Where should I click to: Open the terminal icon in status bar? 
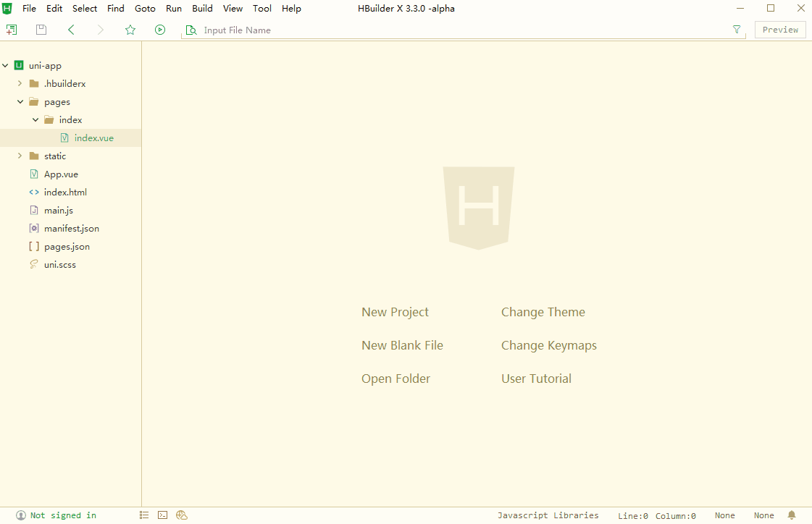[163, 515]
